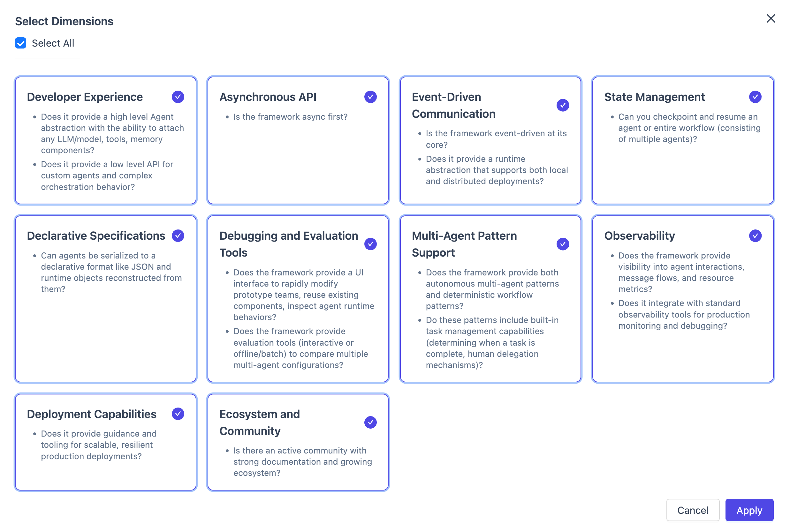Toggle the Asynchronous API checkmark icon
Image resolution: width=790 pixels, height=532 pixels.
click(370, 97)
